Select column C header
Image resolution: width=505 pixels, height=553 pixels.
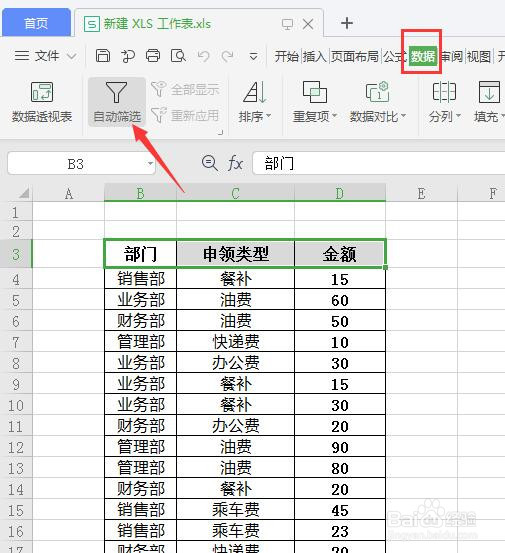coord(235,193)
